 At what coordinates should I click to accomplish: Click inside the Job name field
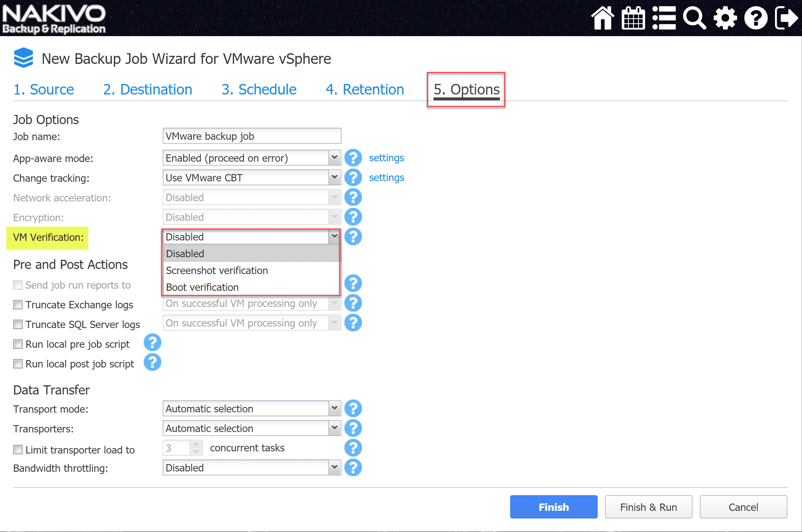click(251, 136)
